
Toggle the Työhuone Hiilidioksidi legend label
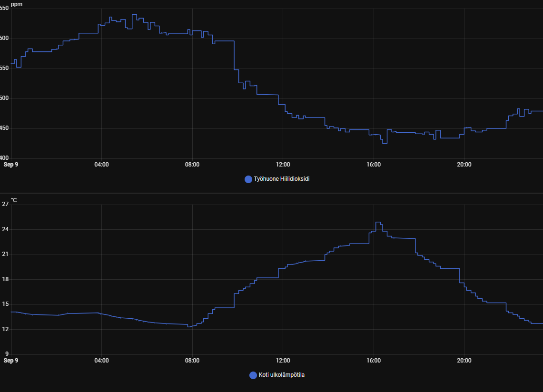(x=282, y=179)
